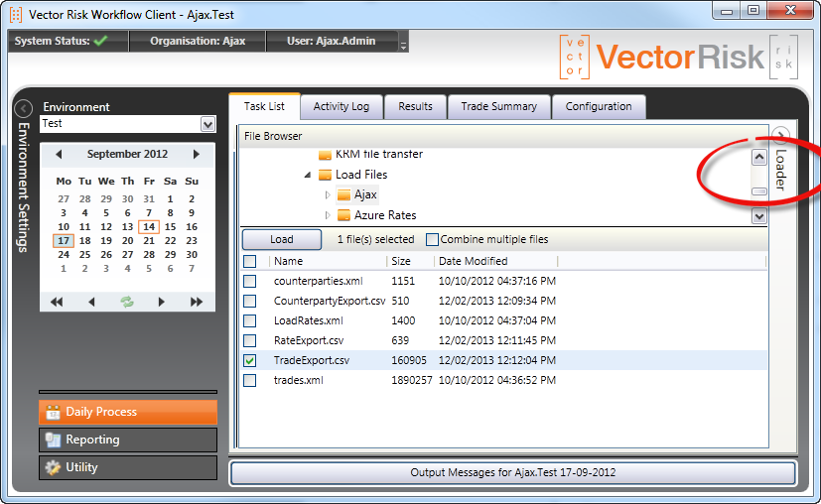Select the Azure Rates tree item label

click(x=385, y=215)
